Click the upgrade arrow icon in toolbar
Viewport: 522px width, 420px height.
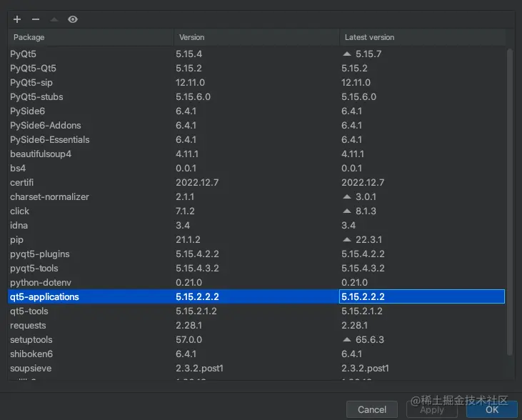(x=54, y=19)
